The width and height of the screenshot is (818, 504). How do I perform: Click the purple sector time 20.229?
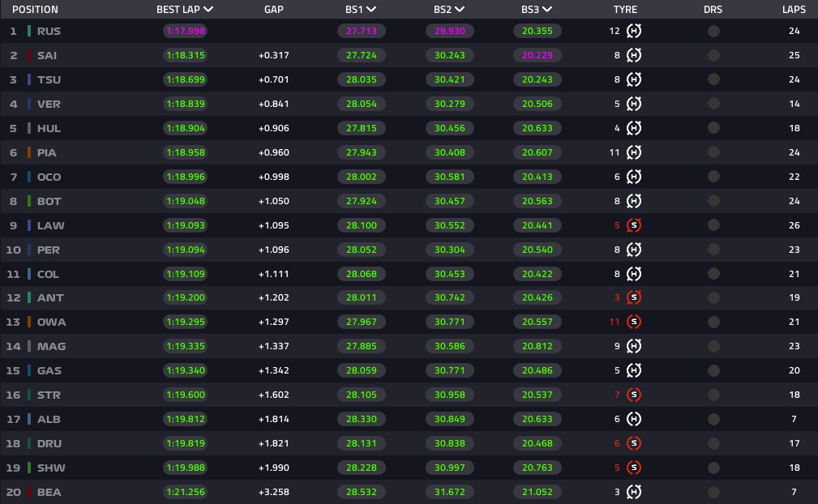[x=537, y=55]
